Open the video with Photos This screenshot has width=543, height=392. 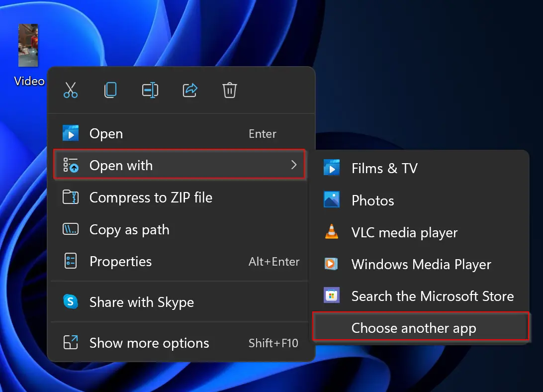(421, 200)
